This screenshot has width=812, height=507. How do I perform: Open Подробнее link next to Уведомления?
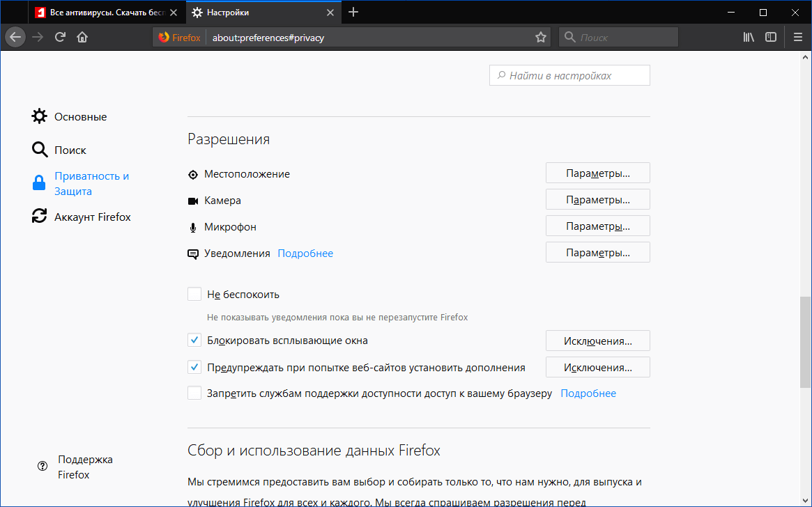[305, 253]
